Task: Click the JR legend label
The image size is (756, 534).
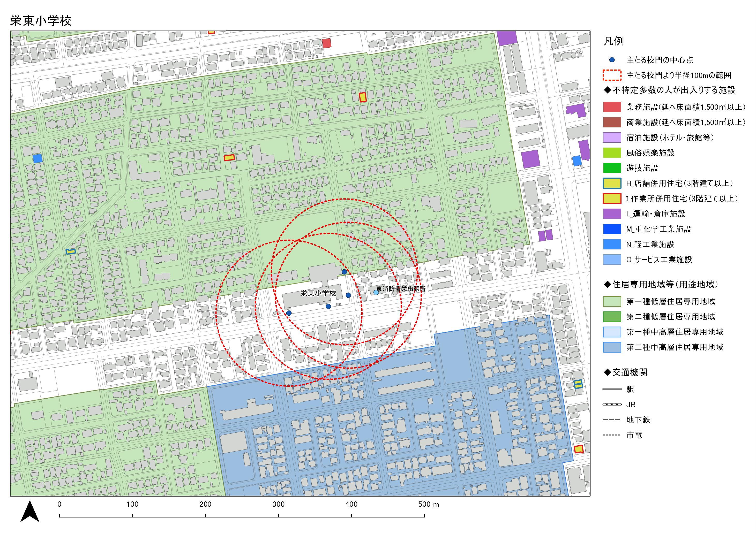Action: tap(631, 405)
